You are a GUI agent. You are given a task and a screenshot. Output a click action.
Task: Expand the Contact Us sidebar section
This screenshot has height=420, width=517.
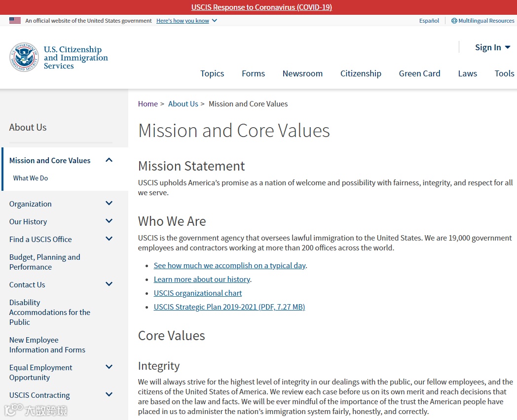(109, 284)
